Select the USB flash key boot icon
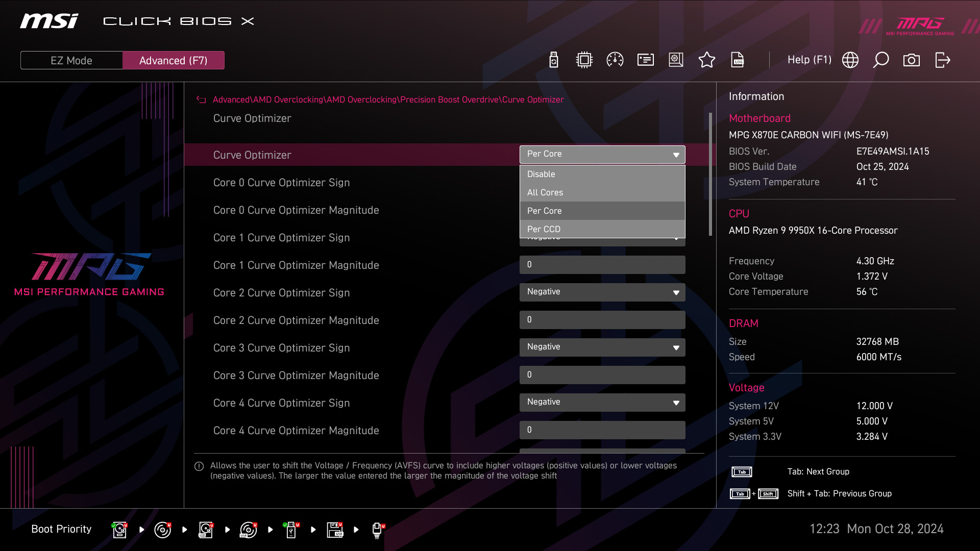 pos(291,530)
